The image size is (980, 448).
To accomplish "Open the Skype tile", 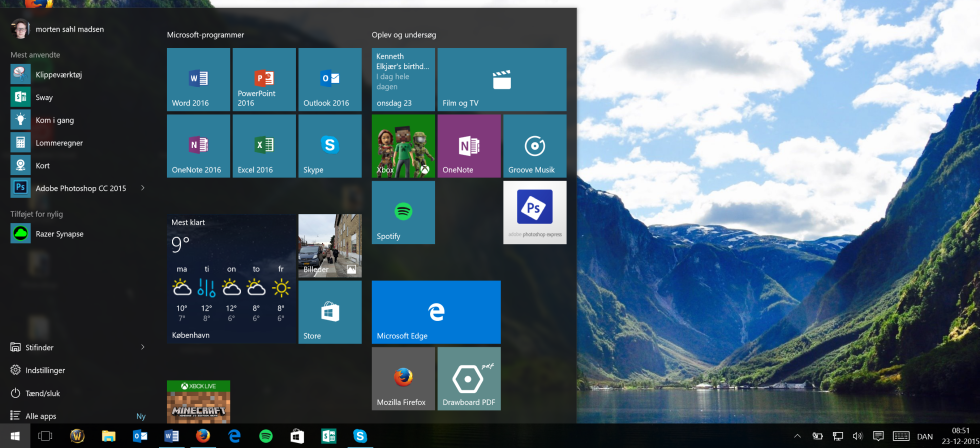I will click(x=329, y=146).
